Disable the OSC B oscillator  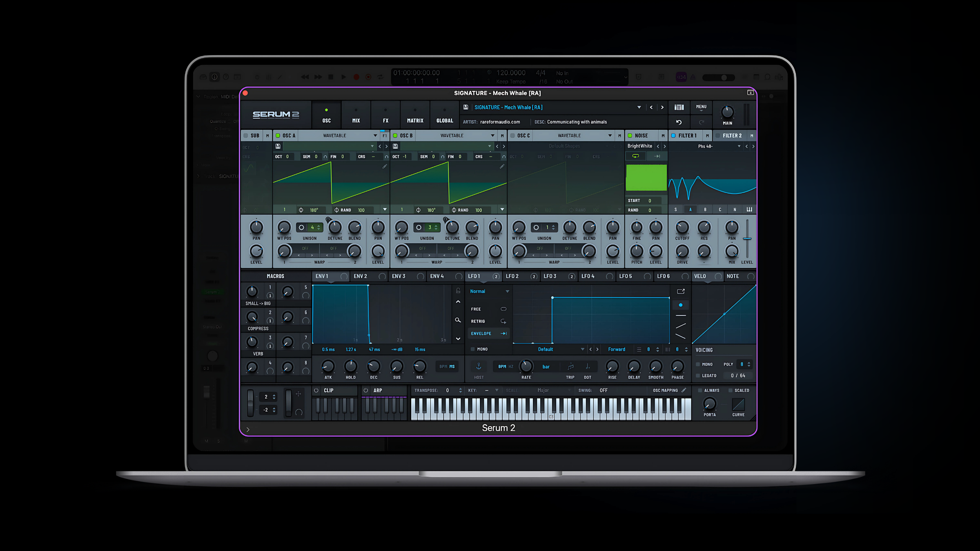(395, 136)
